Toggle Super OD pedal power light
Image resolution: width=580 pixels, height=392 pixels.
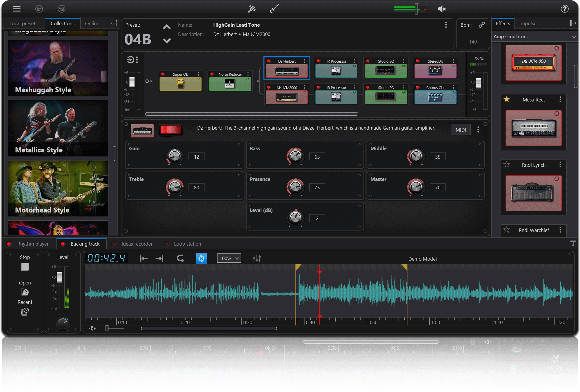coord(162,74)
